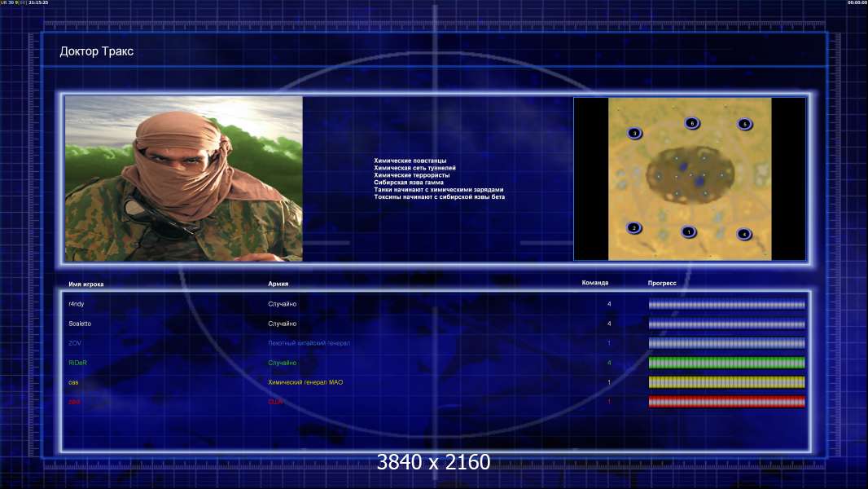Click Сибирская язва гамма ability line

point(409,183)
